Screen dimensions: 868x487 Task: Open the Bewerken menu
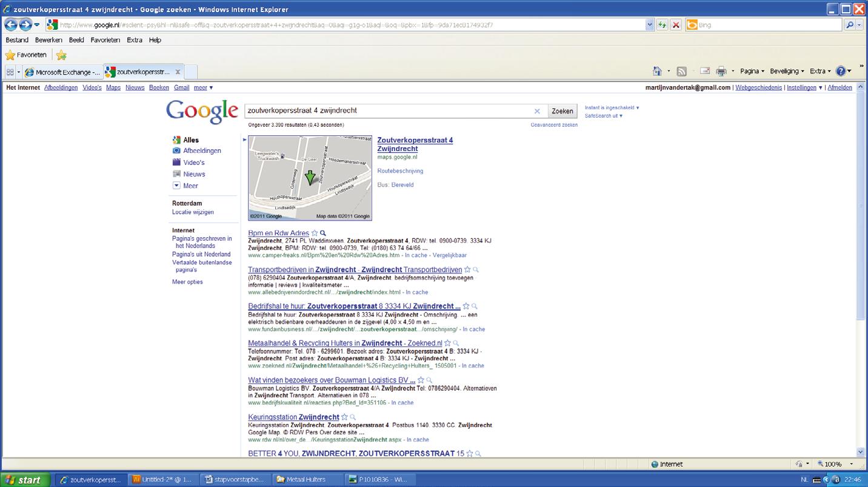[48, 40]
